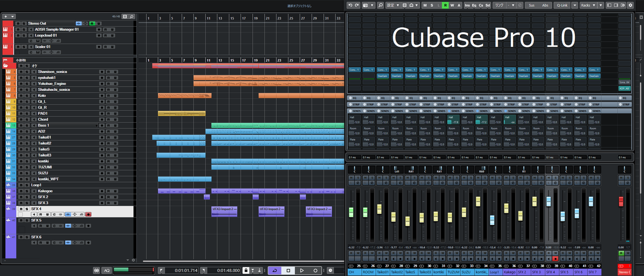
Task: Toggle global Mute (M) state button
Action: [x=425, y=5]
